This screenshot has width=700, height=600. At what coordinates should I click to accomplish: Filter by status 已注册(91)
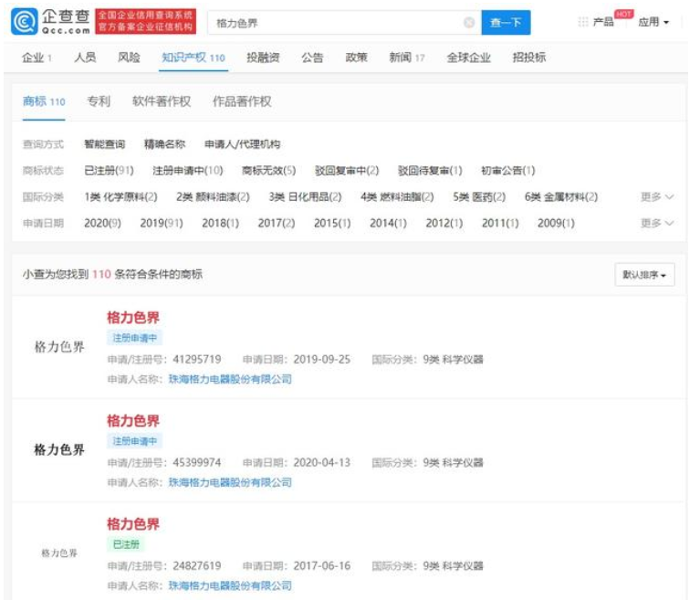click(109, 170)
